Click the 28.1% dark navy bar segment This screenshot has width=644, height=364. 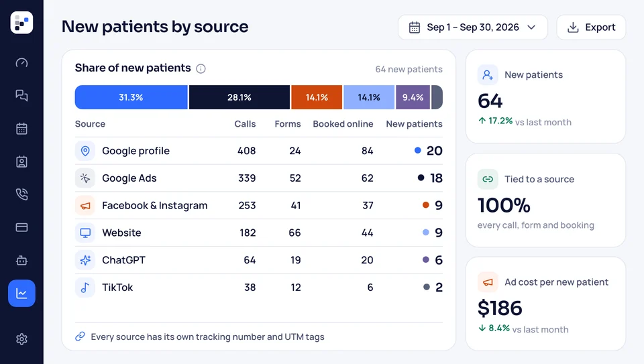[239, 97]
